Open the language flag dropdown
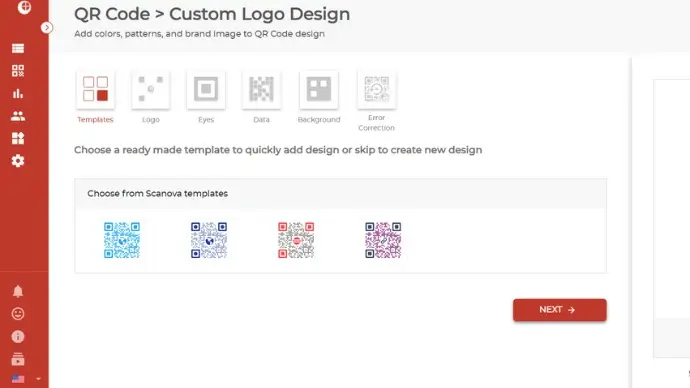 [26, 379]
